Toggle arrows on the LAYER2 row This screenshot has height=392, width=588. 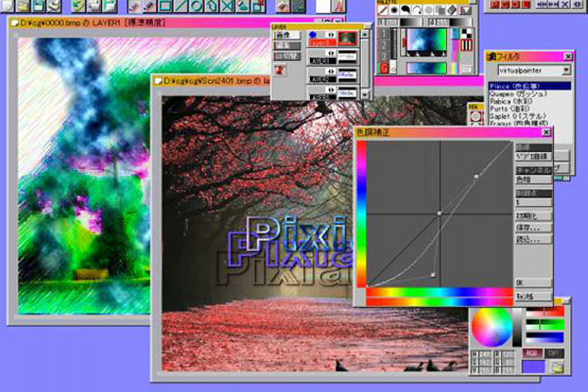[330, 72]
